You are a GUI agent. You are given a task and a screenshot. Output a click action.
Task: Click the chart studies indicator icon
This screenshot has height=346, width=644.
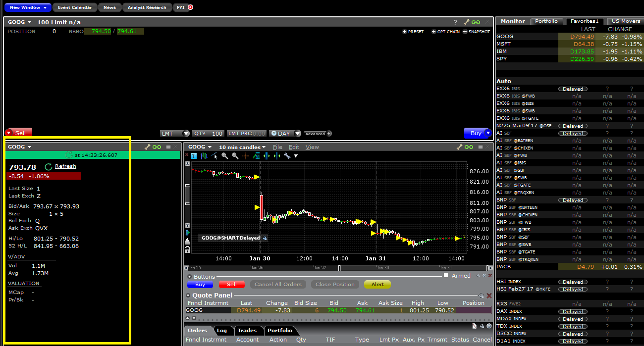click(256, 156)
